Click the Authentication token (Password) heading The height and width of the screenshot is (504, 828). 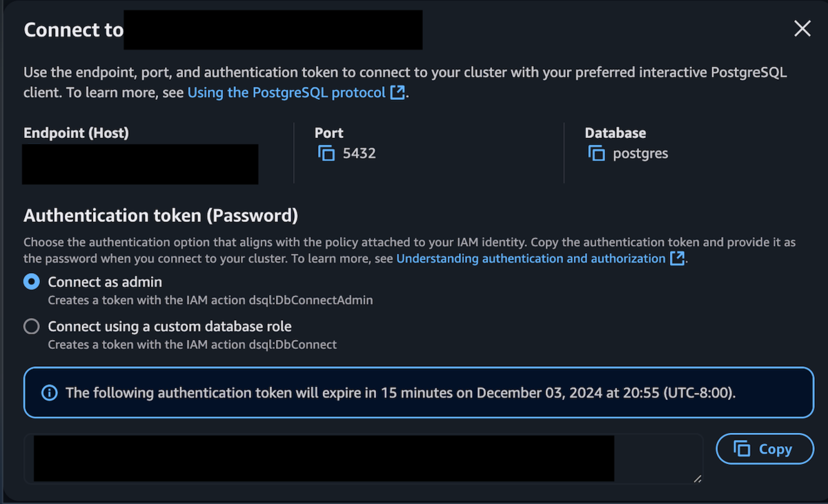[161, 216]
